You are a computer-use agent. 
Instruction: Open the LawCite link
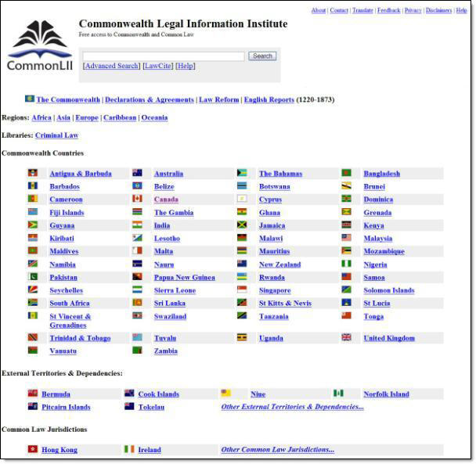pos(158,66)
